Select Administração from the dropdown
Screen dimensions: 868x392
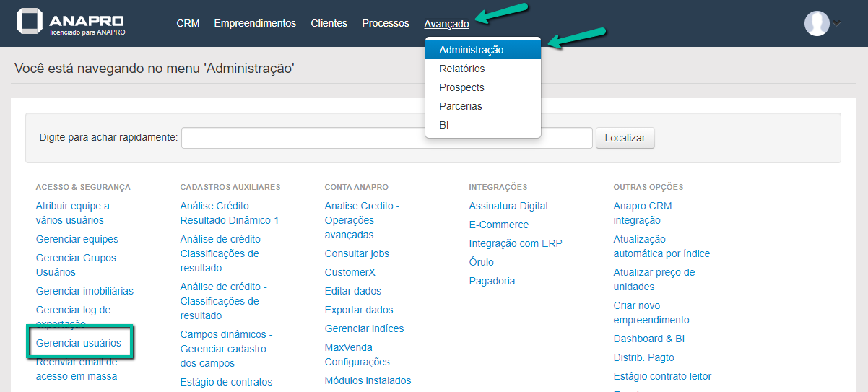(472, 50)
